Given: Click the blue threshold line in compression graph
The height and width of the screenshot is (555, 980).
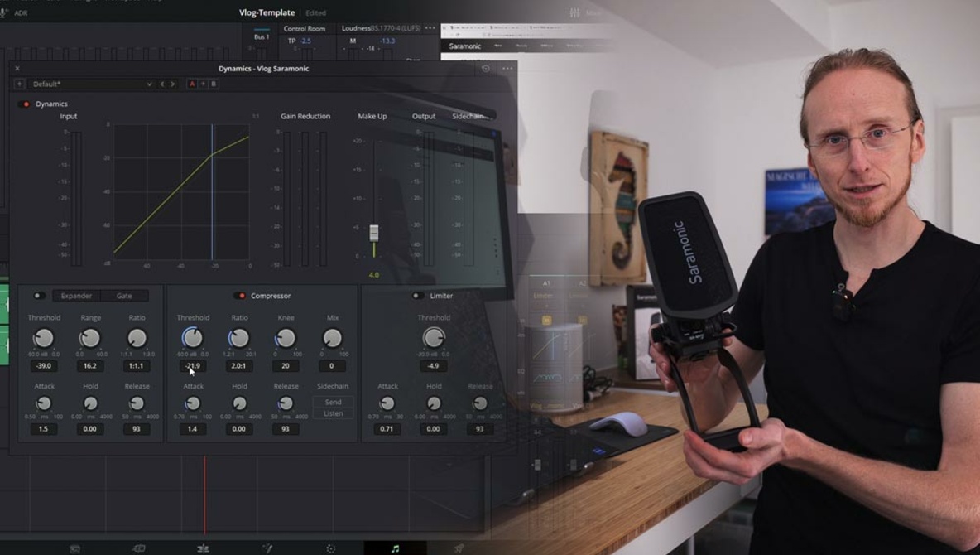Looking at the screenshot, I should tap(212, 191).
